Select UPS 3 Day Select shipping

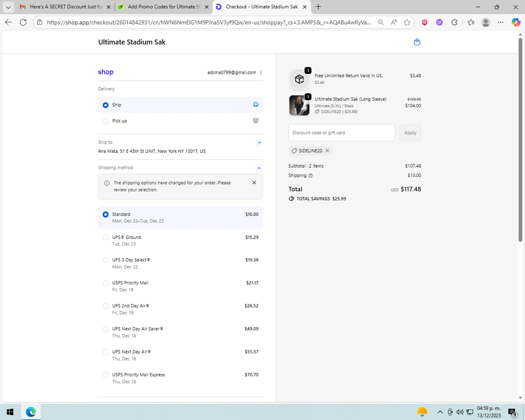pyautogui.click(x=181, y=263)
